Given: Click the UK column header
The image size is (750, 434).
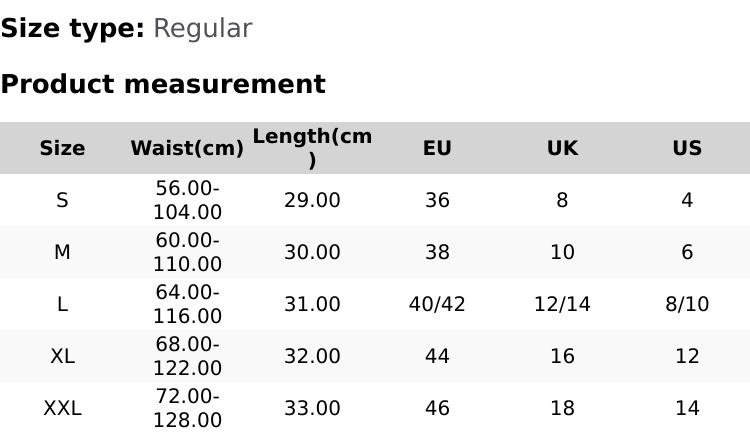Looking at the screenshot, I should 562,148.
